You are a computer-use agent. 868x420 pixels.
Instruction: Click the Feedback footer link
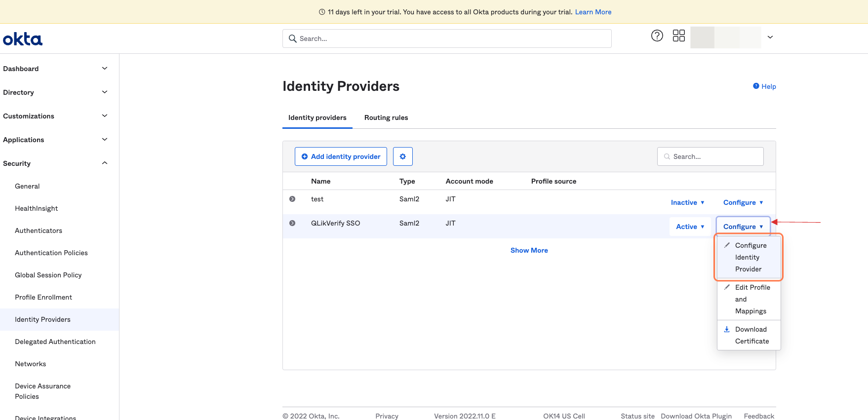coord(759,416)
